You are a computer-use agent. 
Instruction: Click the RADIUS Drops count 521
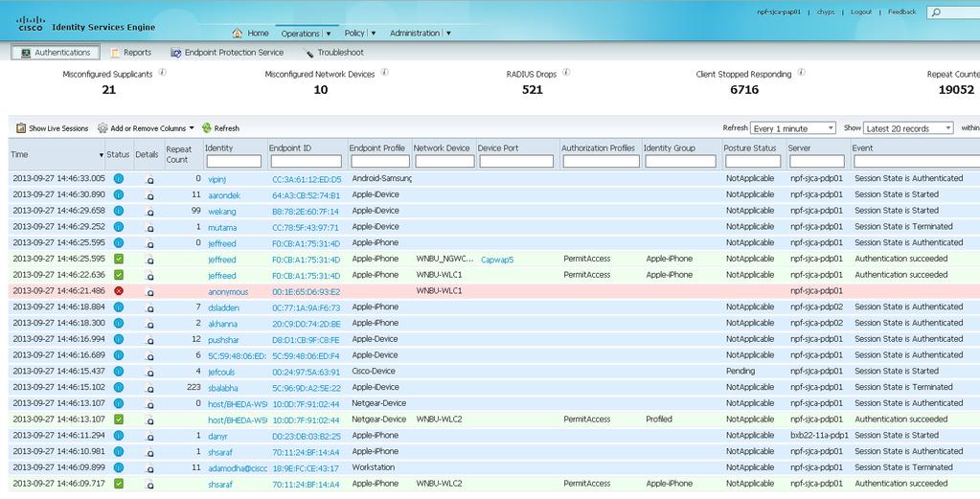tap(533, 90)
